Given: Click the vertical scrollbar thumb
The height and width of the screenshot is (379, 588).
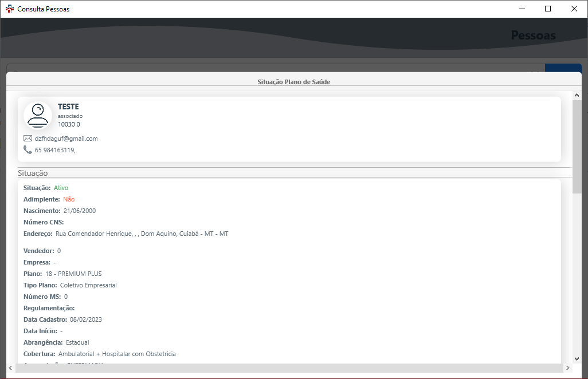Looking at the screenshot, I should pyautogui.click(x=577, y=147).
